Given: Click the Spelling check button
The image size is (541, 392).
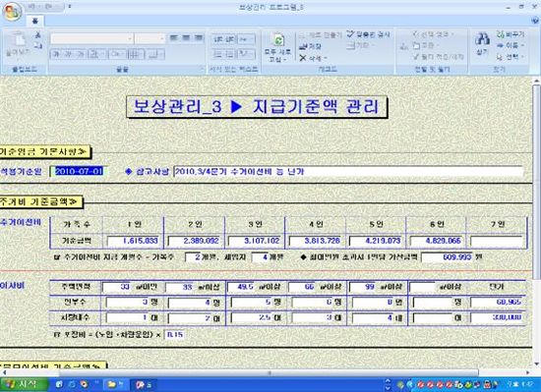Looking at the screenshot, I should click(x=368, y=34).
